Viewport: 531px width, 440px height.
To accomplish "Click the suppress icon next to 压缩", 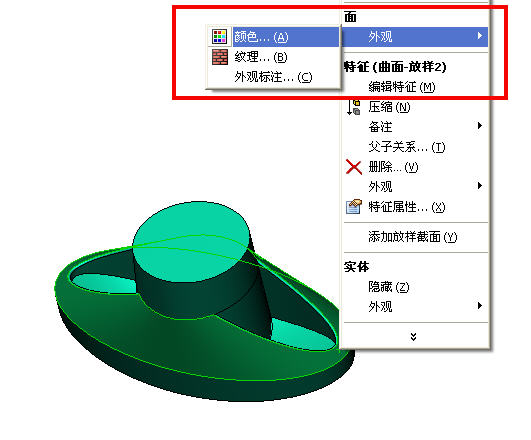I will (x=353, y=107).
